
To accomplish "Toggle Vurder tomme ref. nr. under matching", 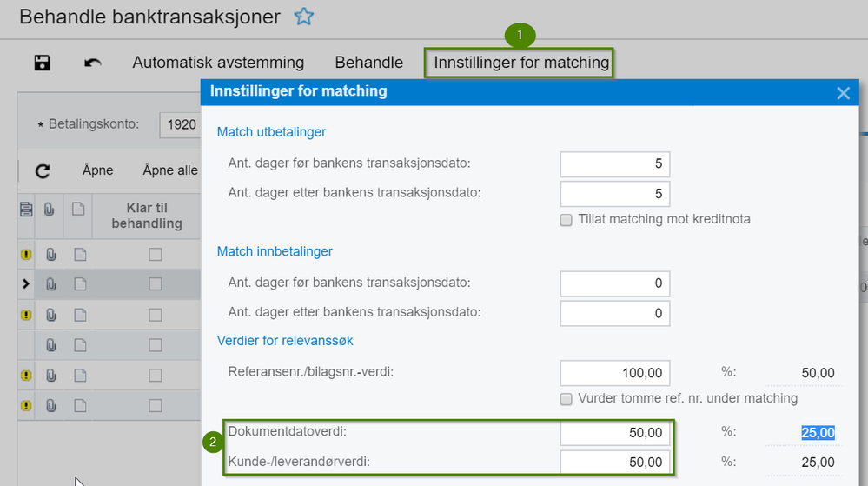I will (566, 399).
